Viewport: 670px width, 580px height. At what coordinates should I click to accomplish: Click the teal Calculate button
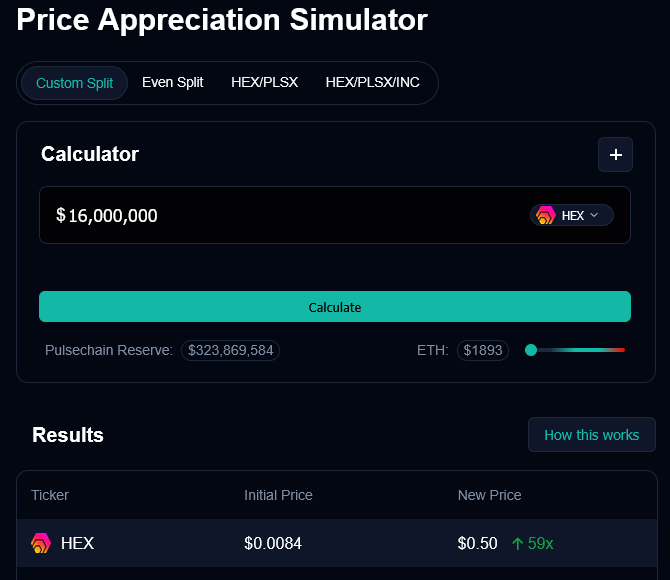click(335, 306)
